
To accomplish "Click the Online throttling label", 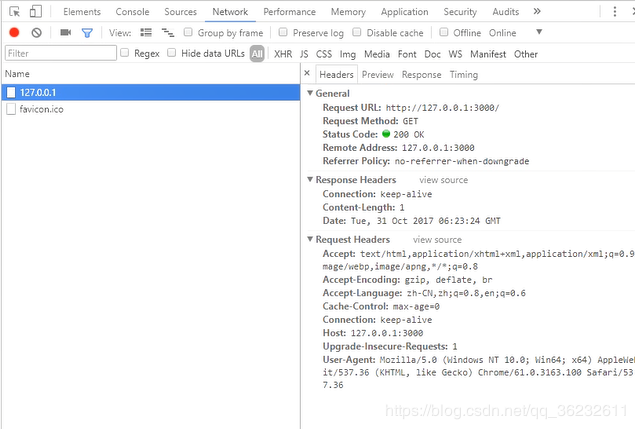I will 502,33.
